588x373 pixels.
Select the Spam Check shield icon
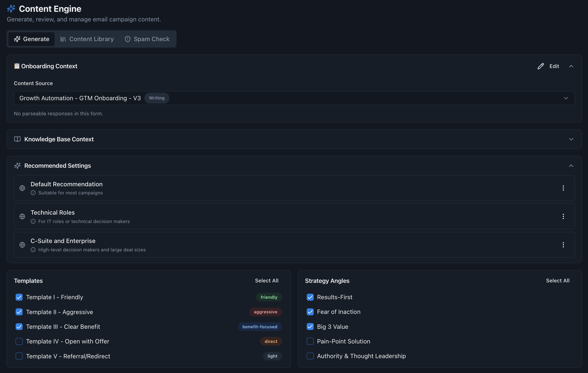128,39
